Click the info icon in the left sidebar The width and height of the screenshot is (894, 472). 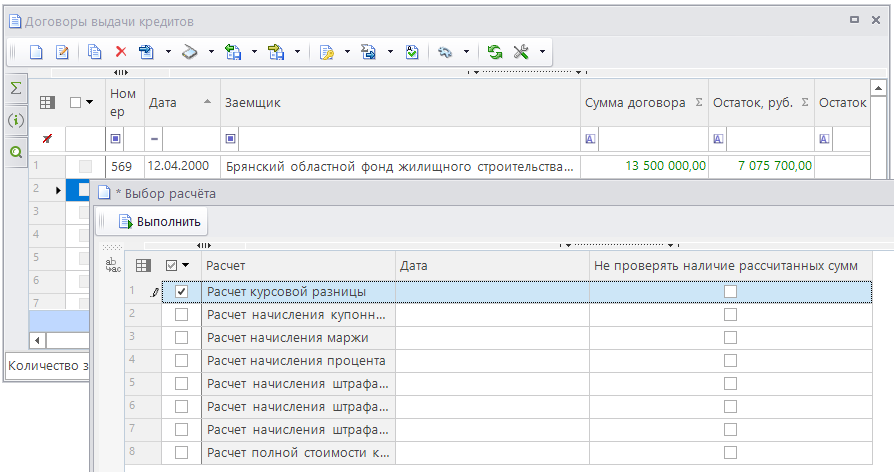pos(16,120)
